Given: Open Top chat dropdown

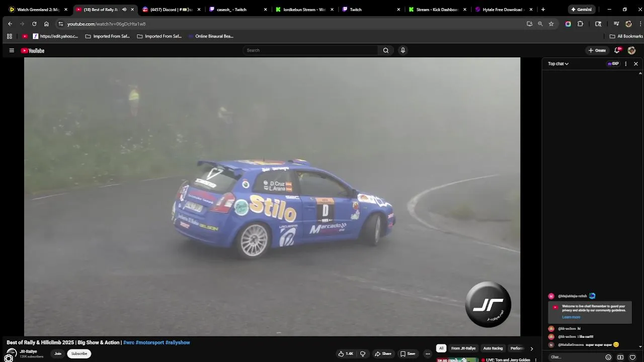Looking at the screenshot, I should tap(558, 64).
